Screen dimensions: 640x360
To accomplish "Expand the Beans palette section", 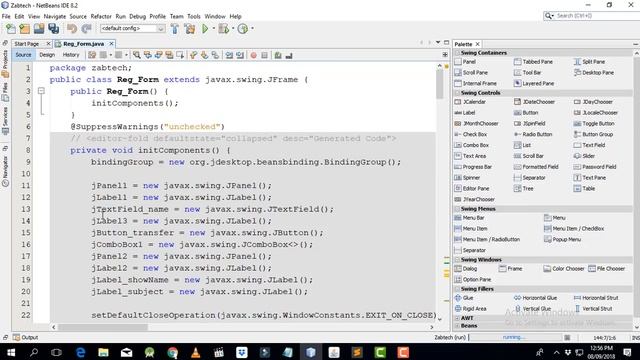I will (x=457, y=326).
